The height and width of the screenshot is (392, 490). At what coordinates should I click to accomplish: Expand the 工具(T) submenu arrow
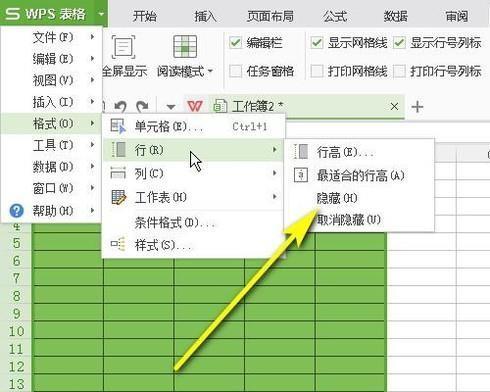[92, 145]
